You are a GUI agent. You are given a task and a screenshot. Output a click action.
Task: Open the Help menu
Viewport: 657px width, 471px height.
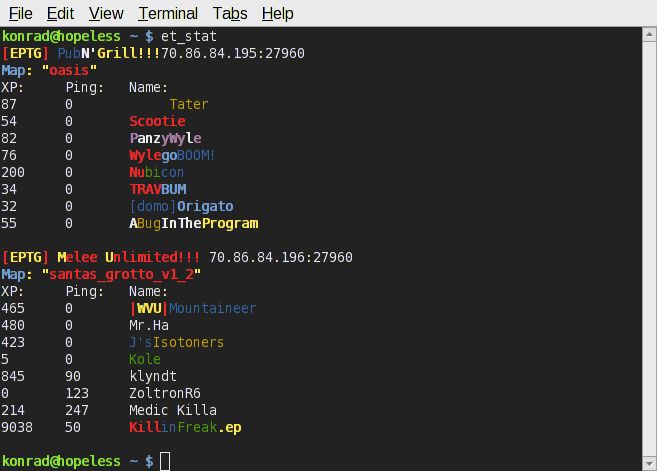pos(278,13)
